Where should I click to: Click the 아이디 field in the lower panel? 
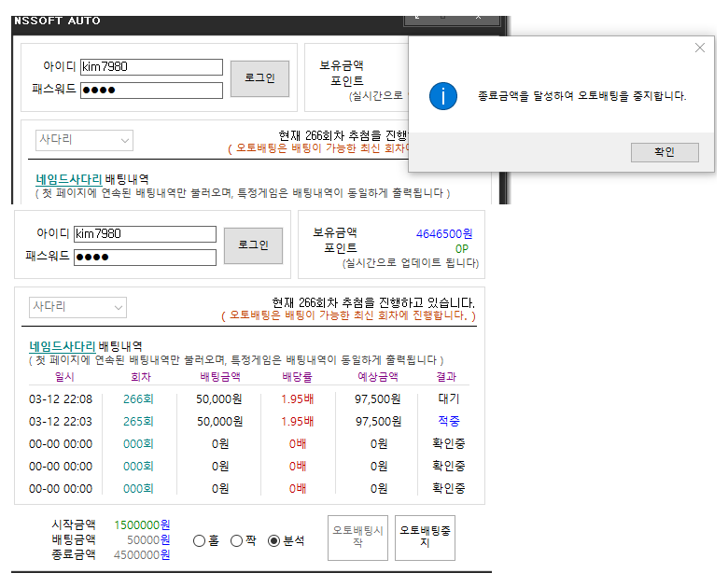pyautogui.click(x=145, y=233)
